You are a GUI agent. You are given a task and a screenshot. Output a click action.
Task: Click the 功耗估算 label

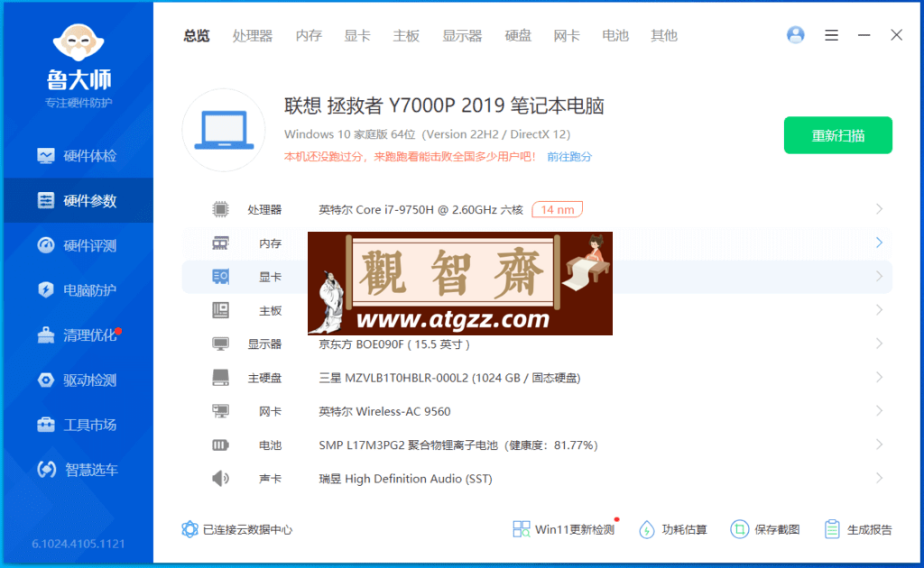(684, 530)
